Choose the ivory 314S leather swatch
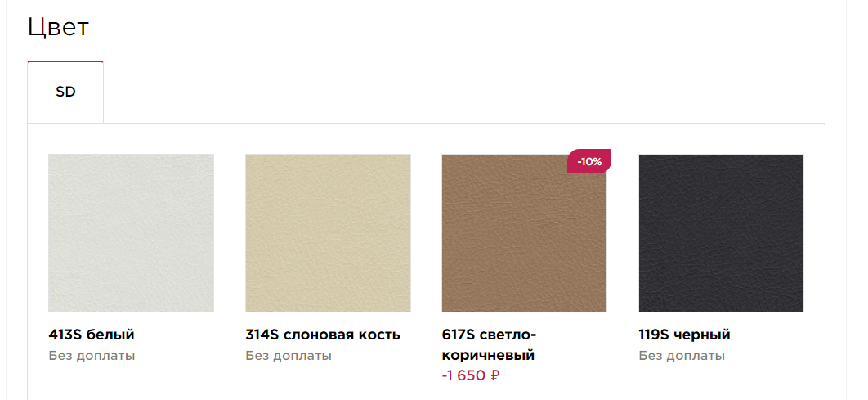The height and width of the screenshot is (400, 868). [x=329, y=233]
